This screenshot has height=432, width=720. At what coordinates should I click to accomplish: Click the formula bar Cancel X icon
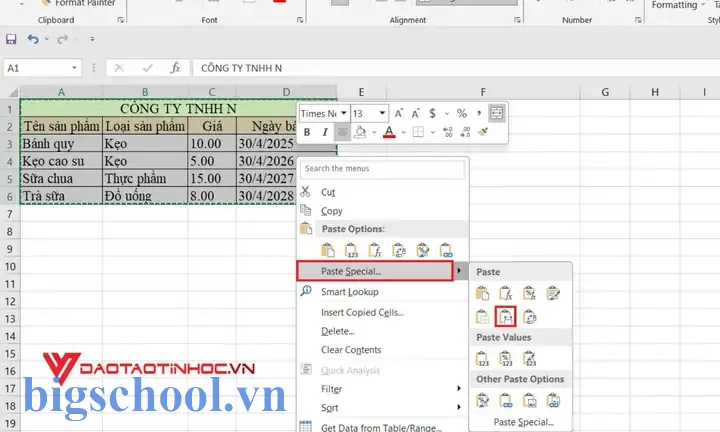(x=119, y=68)
